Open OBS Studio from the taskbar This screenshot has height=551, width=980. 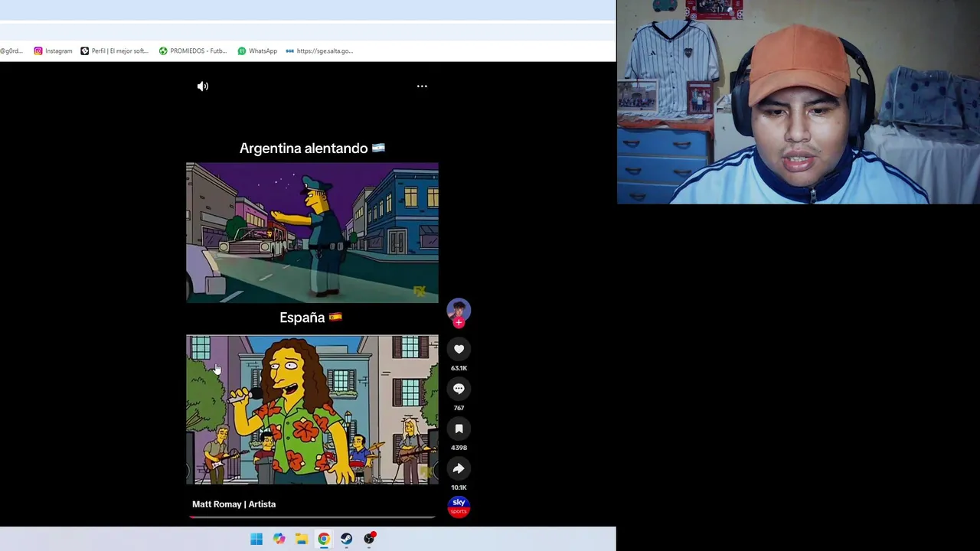tap(369, 539)
